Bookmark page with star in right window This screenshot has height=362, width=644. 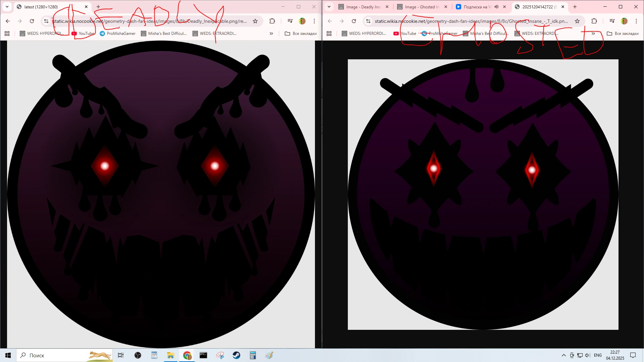pyautogui.click(x=577, y=21)
